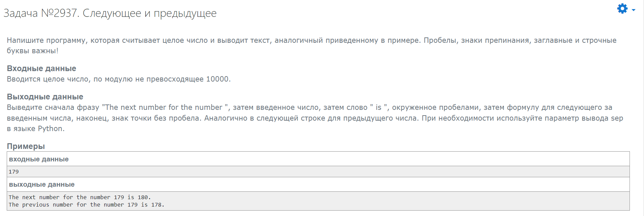Click the text 'буквы важны!' in the statement
The width and height of the screenshot is (644, 216).
tap(33, 51)
